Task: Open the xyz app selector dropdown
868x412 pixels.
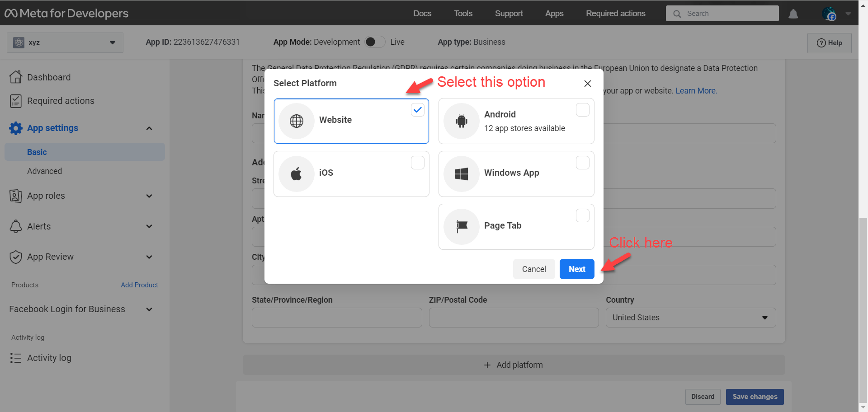Action: tap(65, 42)
